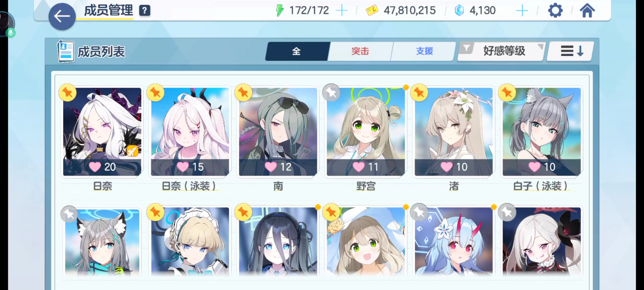Viewport: 644px width, 290px height.
Task: Unpin 白子(泳装) favorite pin
Action: (x=507, y=93)
